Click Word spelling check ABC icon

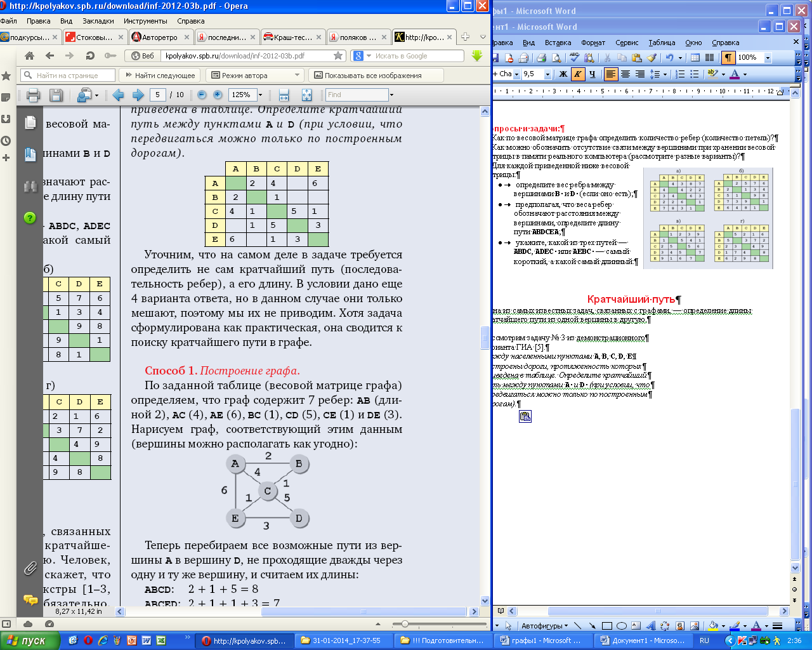pos(574,57)
